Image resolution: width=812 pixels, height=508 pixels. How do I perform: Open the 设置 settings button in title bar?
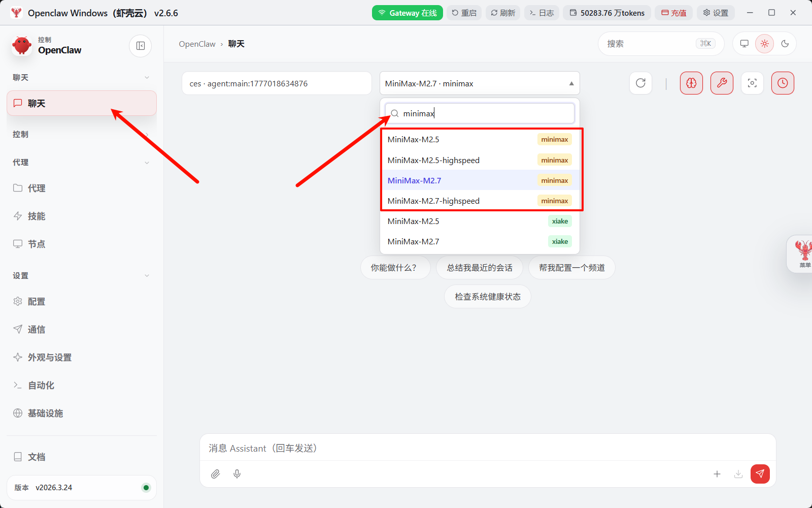(716, 13)
